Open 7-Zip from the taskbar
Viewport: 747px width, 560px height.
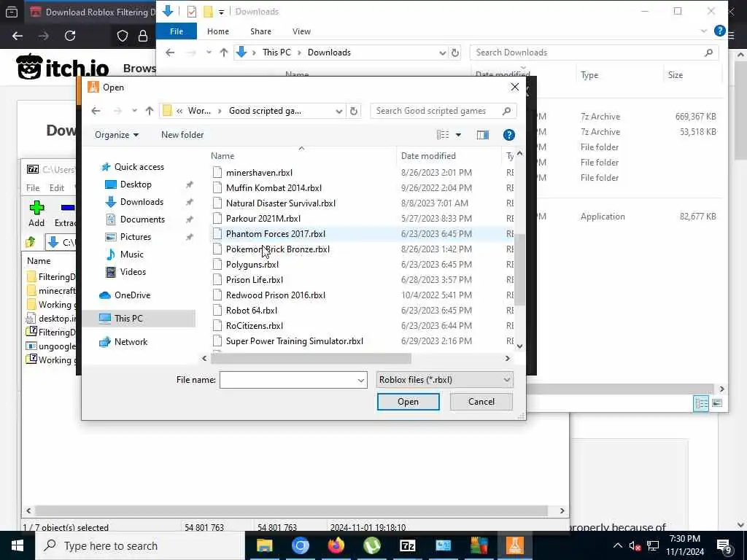tap(407, 545)
